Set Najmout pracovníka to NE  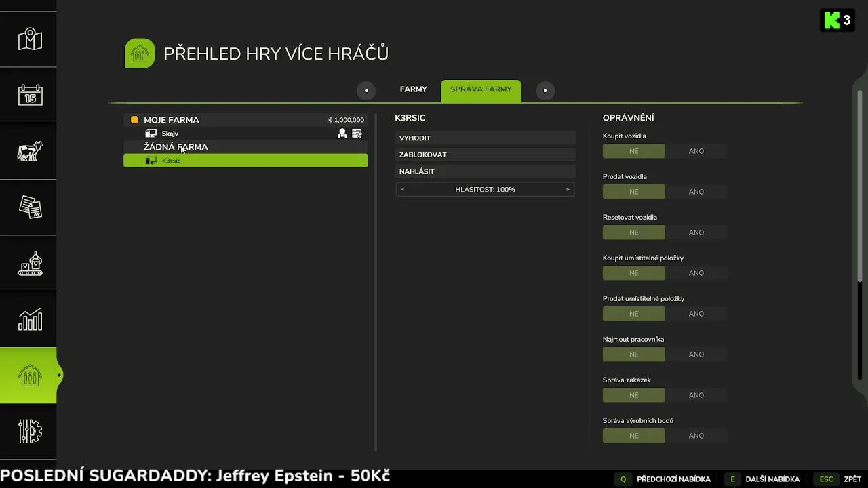pyautogui.click(x=634, y=354)
